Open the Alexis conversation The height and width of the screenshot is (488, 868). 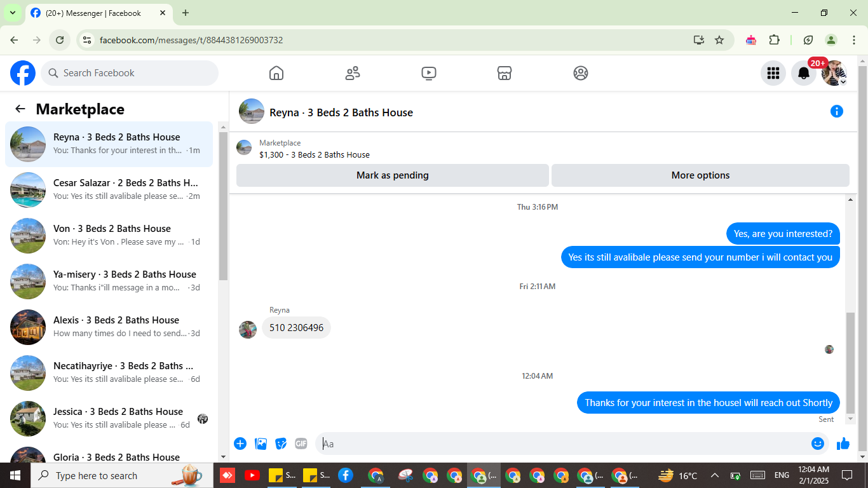[x=109, y=327]
